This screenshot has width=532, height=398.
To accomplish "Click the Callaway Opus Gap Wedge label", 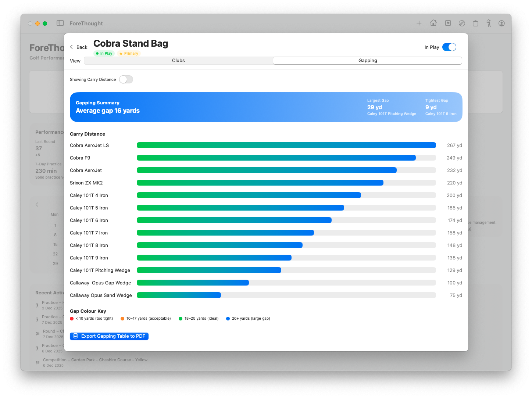I will point(100,283).
